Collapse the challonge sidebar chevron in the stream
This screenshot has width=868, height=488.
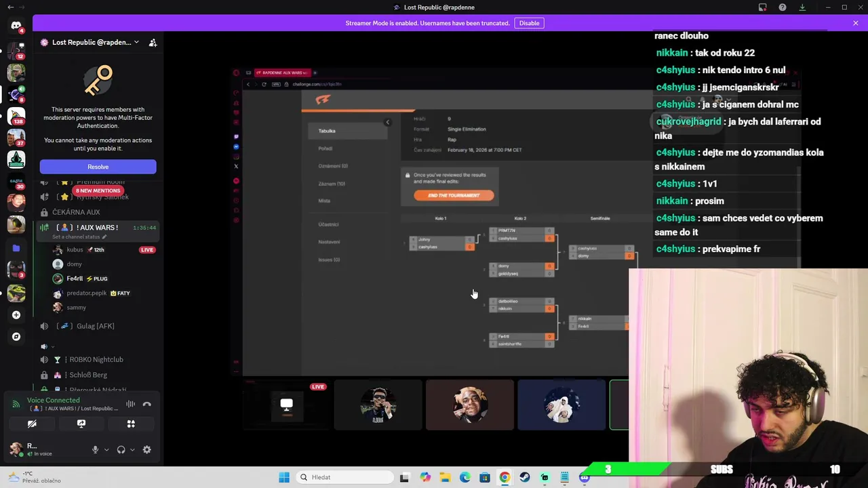coord(387,122)
